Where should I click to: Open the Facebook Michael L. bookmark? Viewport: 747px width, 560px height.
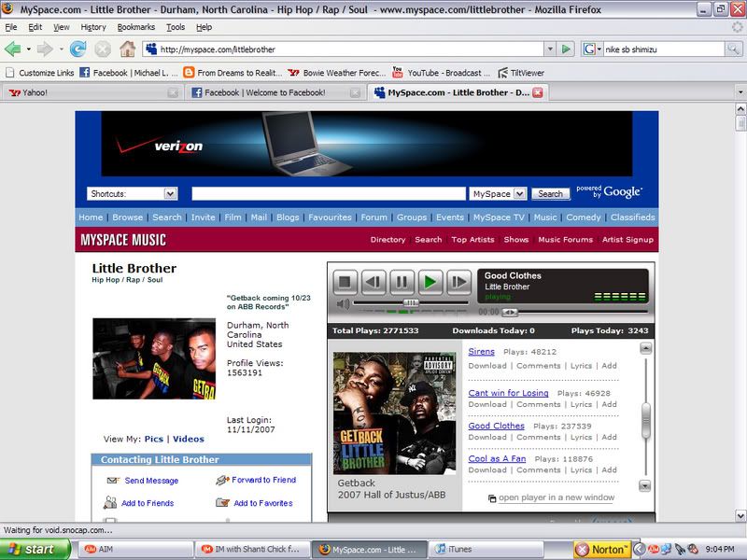tap(129, 73)
